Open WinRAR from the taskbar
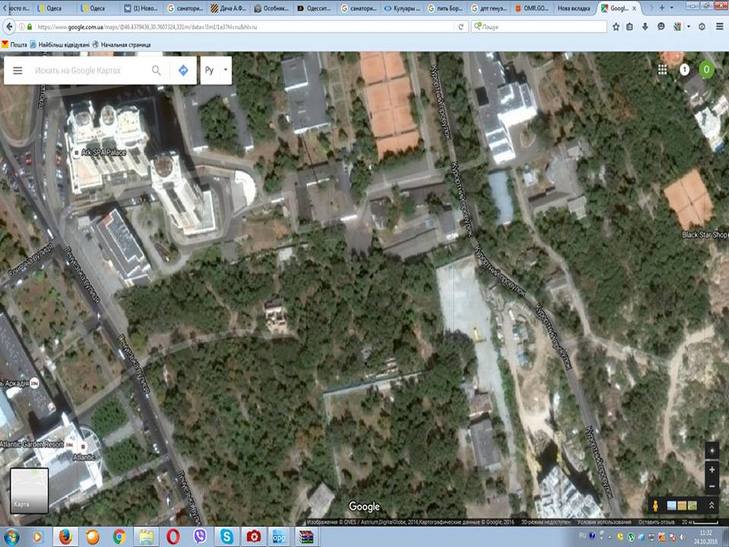The height and width of the screenshot is (547, 729). point(306,537)
